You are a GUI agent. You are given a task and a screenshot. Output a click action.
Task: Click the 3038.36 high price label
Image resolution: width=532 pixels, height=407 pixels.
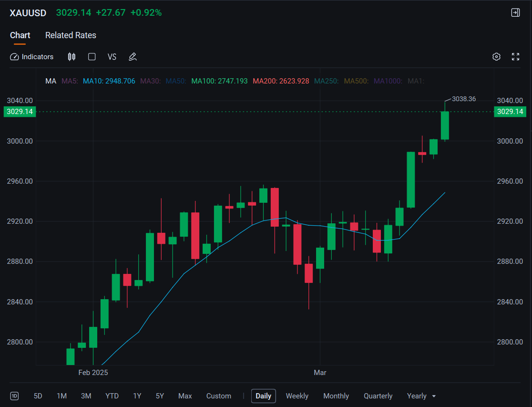point(464,99)
